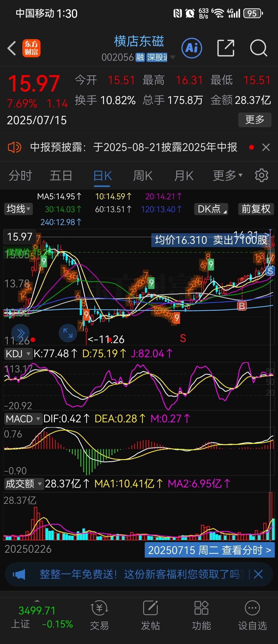Tap the <-11.26 low price label

(x=106, y=339)
